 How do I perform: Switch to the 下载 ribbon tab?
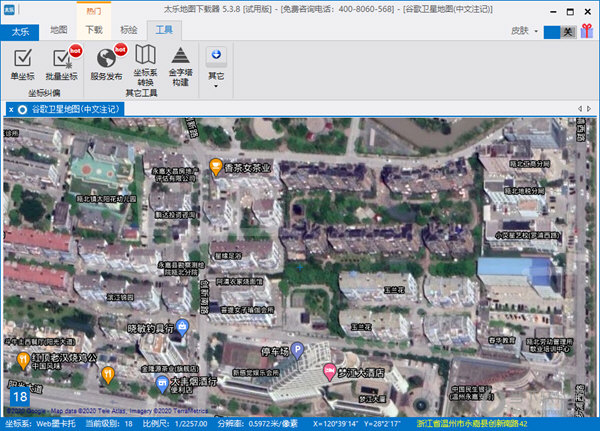click(x=94, y=30)
